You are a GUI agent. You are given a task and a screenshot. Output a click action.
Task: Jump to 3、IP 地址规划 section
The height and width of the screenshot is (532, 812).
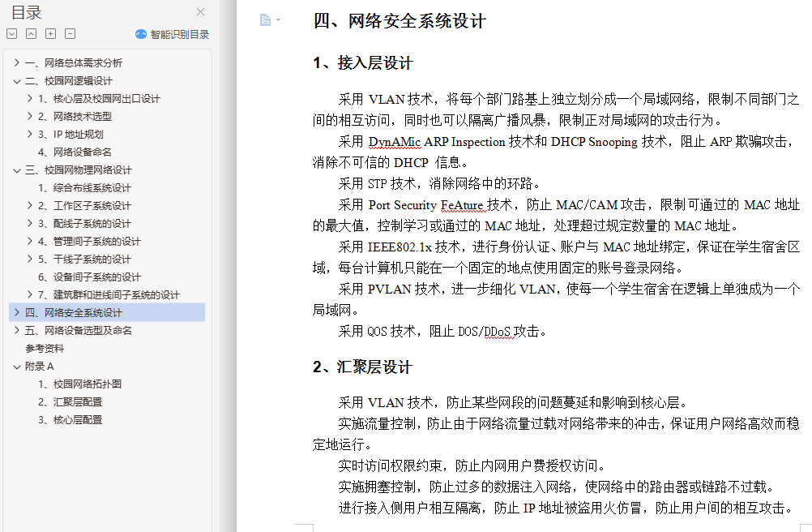point(71,134)
